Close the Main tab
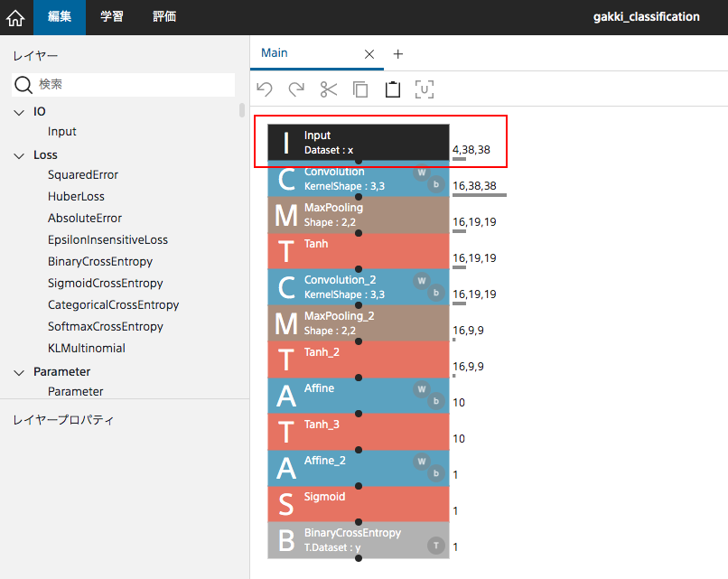The image size is (728, 579). [x=369, y=54]
